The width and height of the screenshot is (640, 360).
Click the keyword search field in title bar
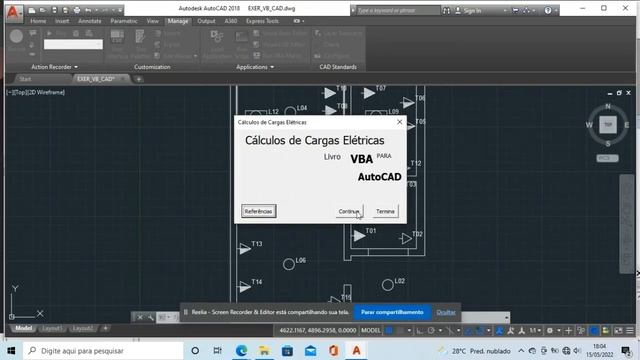[397, 11]
